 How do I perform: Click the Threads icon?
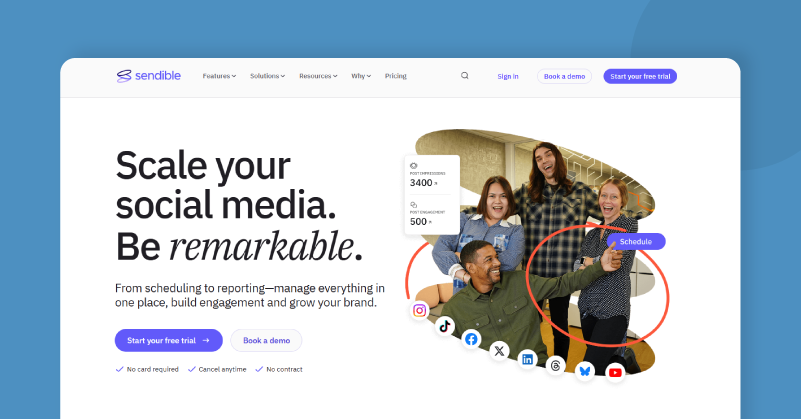[556, 366]
